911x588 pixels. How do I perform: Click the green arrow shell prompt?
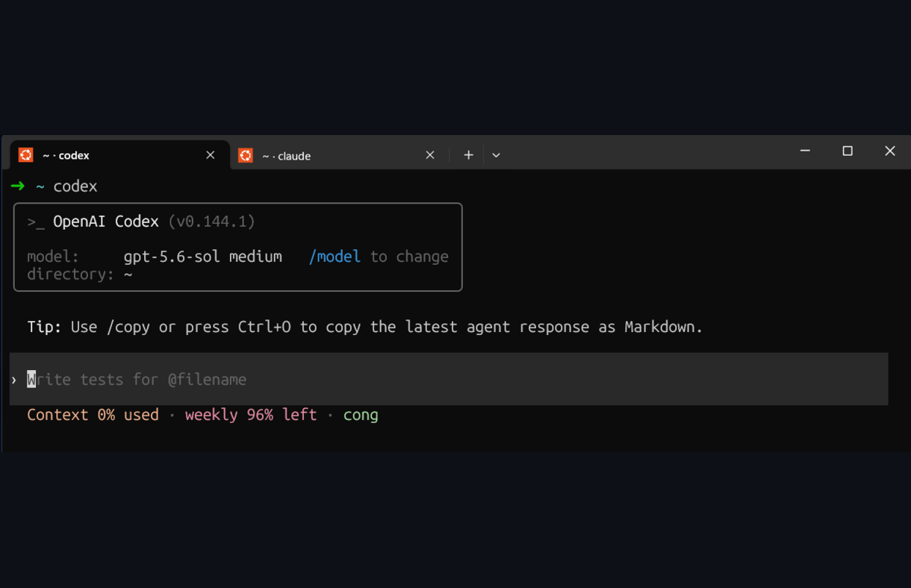(x=18, y=186)
